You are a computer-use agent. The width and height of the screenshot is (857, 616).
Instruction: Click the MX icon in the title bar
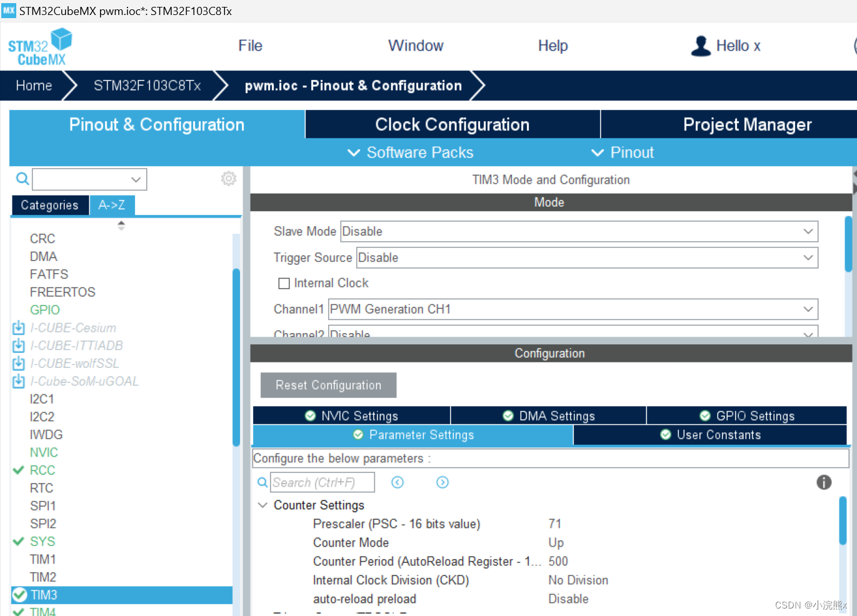[x=9, y=11]
